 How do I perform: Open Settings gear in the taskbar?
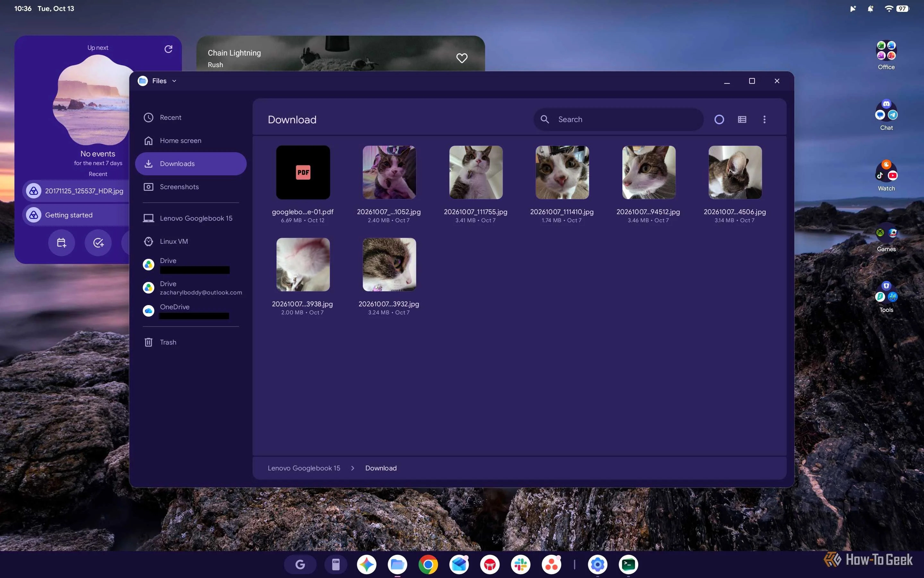coord(597,565)
